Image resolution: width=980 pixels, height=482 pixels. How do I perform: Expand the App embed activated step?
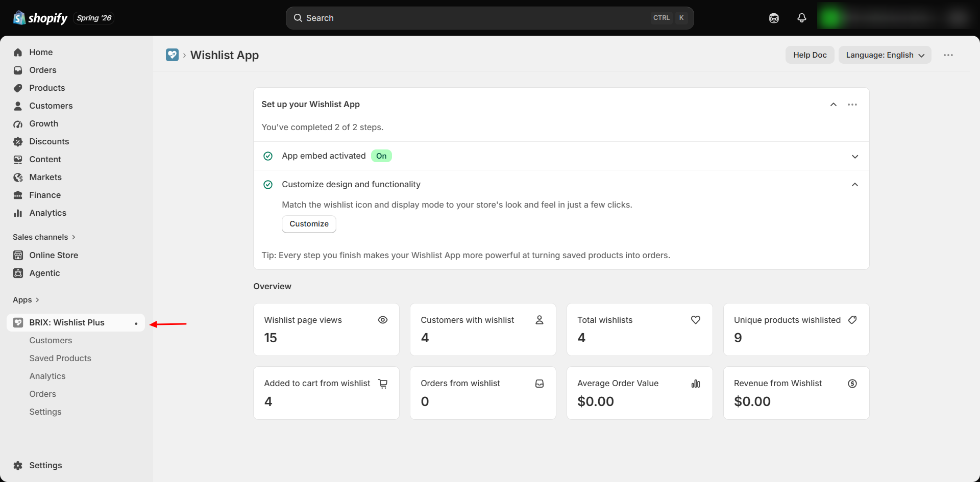point(855,157)
